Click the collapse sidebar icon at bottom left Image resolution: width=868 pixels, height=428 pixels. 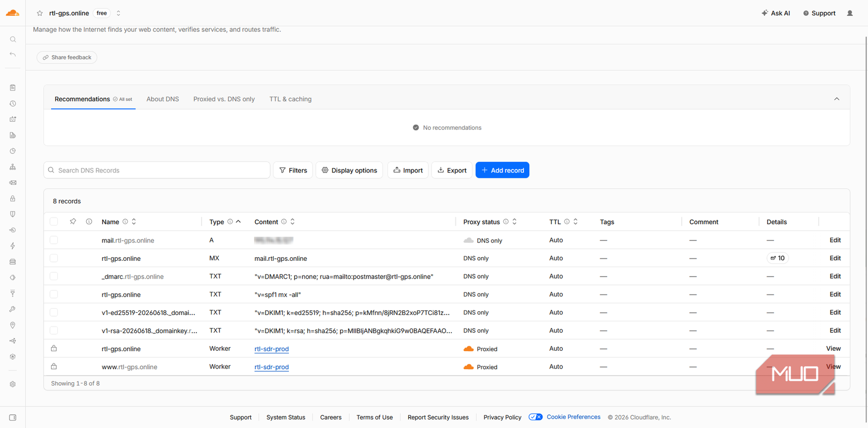pyautogui.click(x=13, y=417)
